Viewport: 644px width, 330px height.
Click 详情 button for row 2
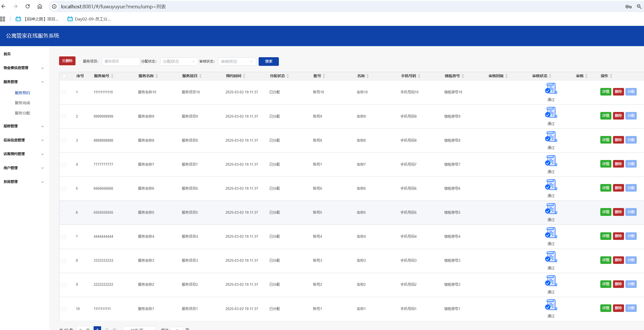(x=605, y=116)
